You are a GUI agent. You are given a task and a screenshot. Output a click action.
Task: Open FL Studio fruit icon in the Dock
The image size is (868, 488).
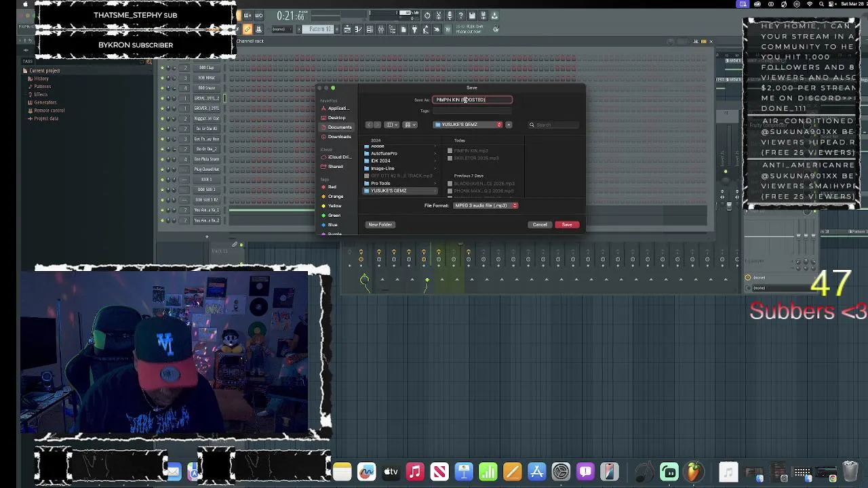[693, 472]
